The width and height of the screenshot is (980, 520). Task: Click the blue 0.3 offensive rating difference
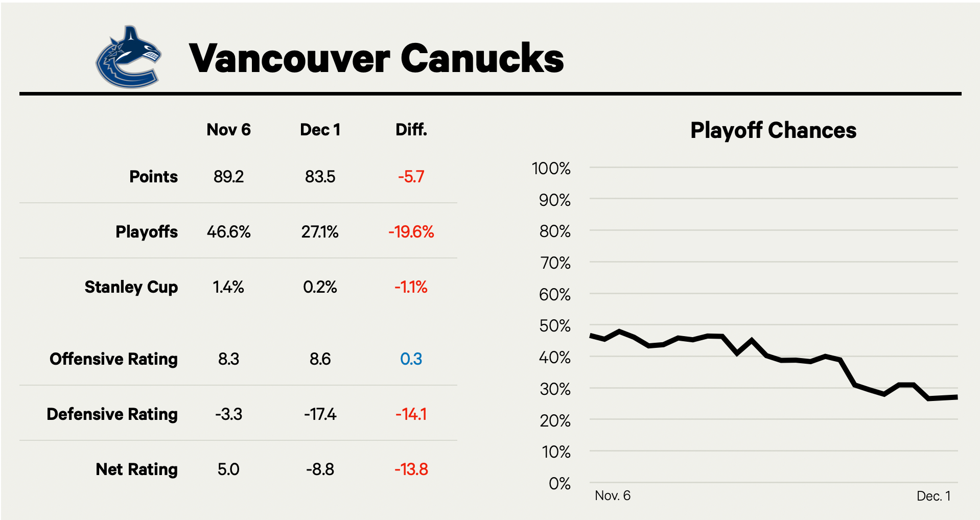click(x=411, y=359)
